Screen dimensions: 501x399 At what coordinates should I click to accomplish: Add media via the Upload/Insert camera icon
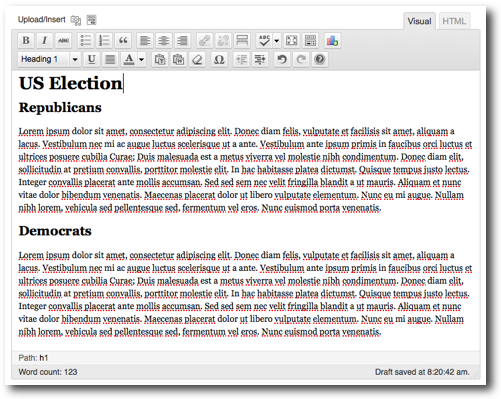(76, 20)
